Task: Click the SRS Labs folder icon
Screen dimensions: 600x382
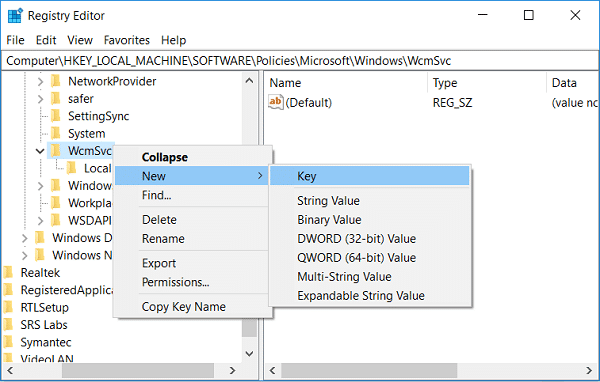Action: point(8,325)
